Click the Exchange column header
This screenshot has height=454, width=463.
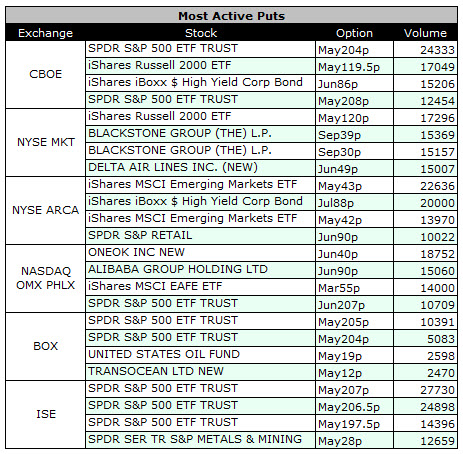pyautogui.click(x=45, y=33)
